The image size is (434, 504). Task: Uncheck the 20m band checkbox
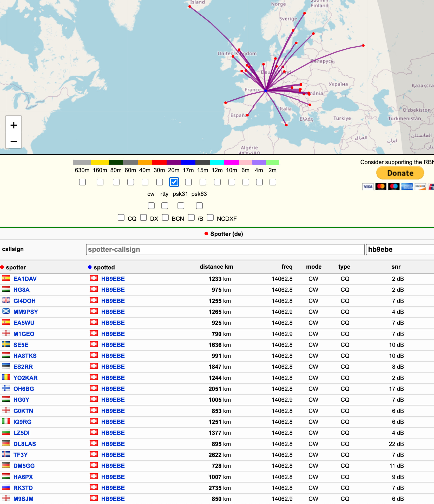pyautogui.click(x=174, y=182)
